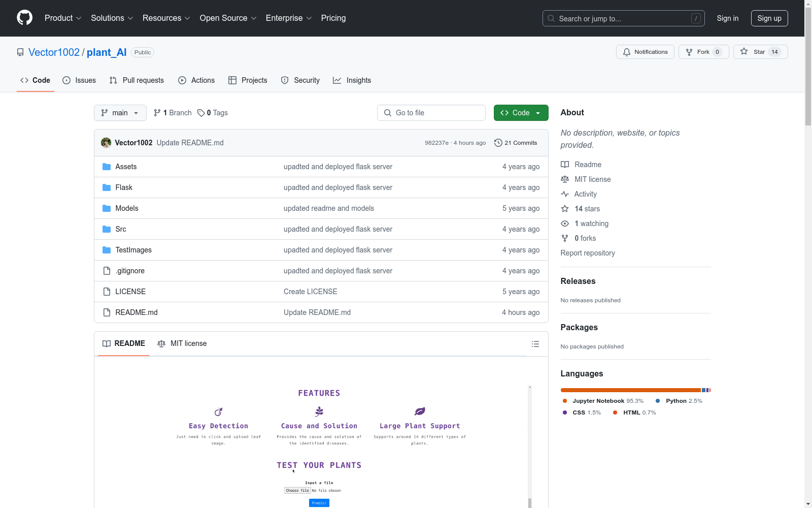Click the purple CSS legend dot
The image size is (812, 508).
(x=565, y=412)
